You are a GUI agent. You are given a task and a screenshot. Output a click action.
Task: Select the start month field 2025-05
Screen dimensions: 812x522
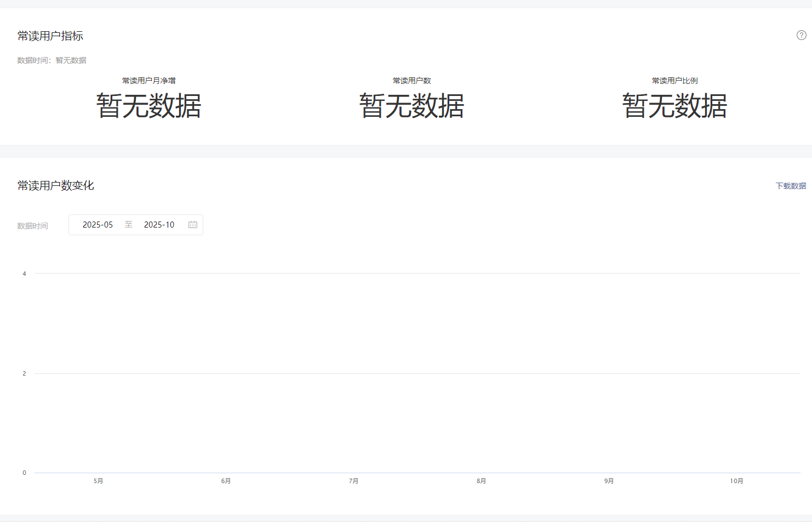[98, 225]
